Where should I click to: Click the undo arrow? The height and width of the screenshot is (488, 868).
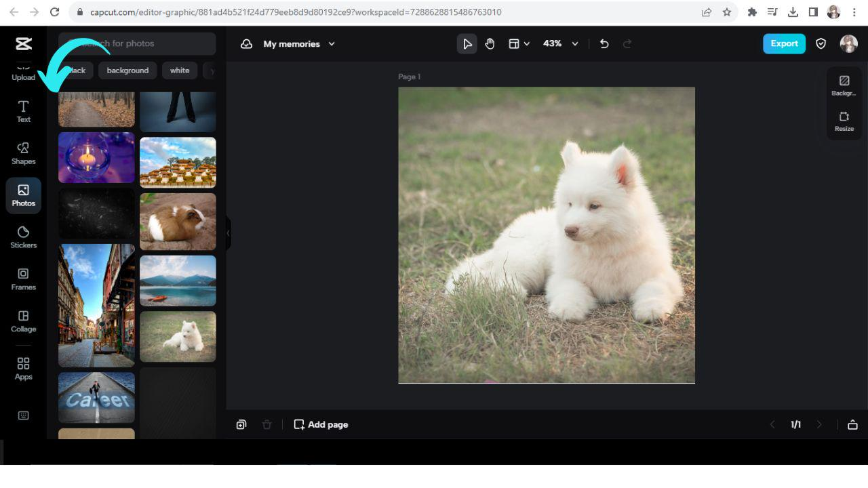tap(604, 44)
